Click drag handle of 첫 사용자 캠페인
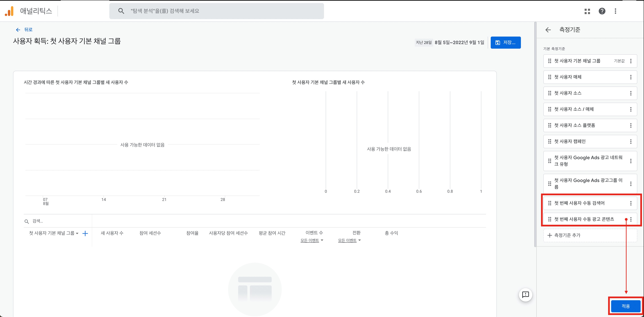The width and height of the screenshot is (644, 317). point(550,142)
